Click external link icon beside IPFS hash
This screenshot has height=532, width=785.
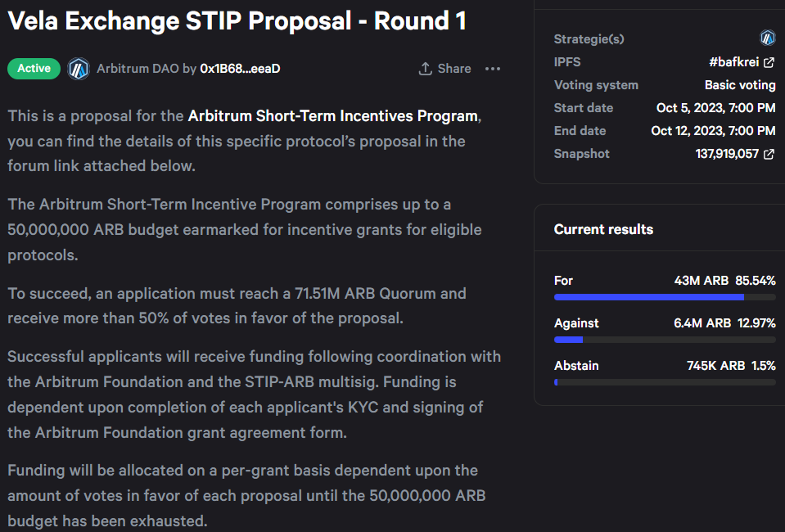tap(769, 62)
